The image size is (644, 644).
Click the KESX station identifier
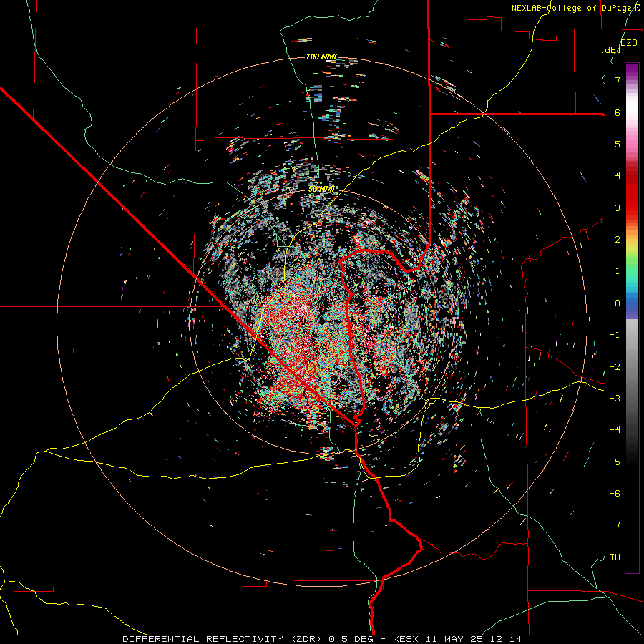[406, 639]
